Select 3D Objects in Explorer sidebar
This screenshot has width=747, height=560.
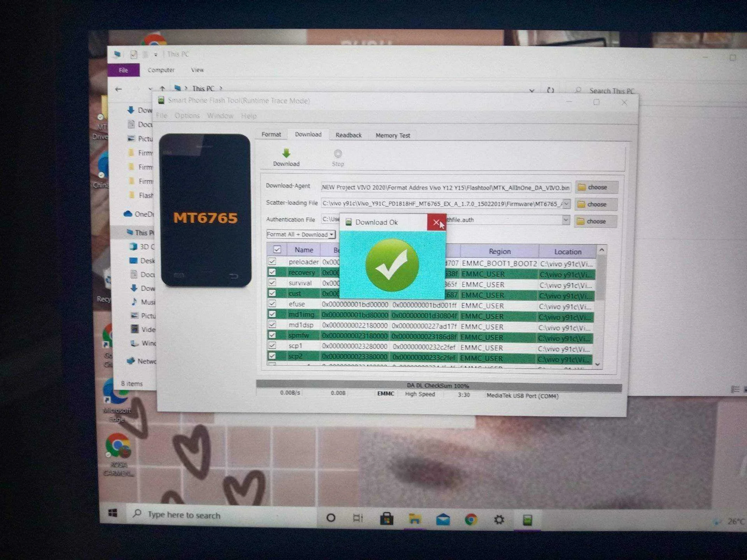click(142, 247)
